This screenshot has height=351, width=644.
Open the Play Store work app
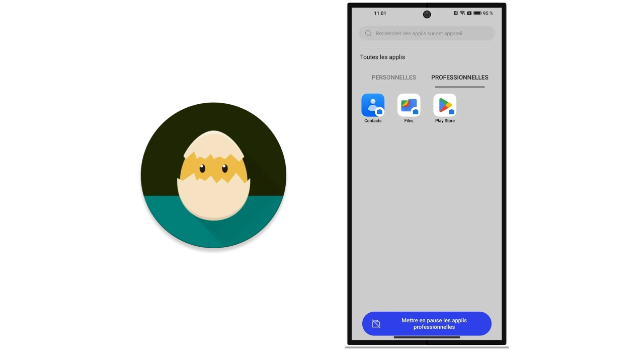(445, 105)
